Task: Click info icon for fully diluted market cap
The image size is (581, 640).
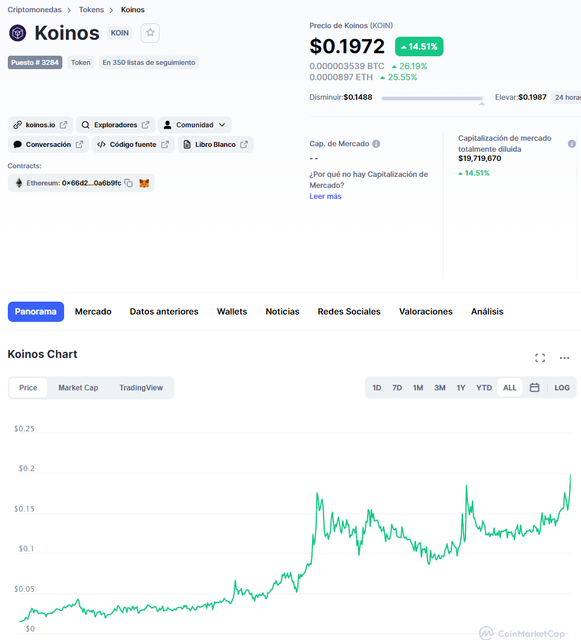Action: click(x=572, y=144)
